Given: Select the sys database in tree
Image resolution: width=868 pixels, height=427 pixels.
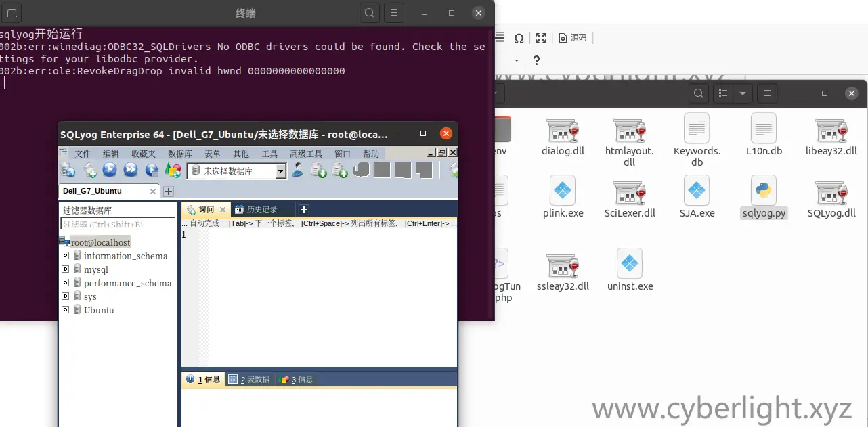Looking at the screenshot, I should 90,296.
